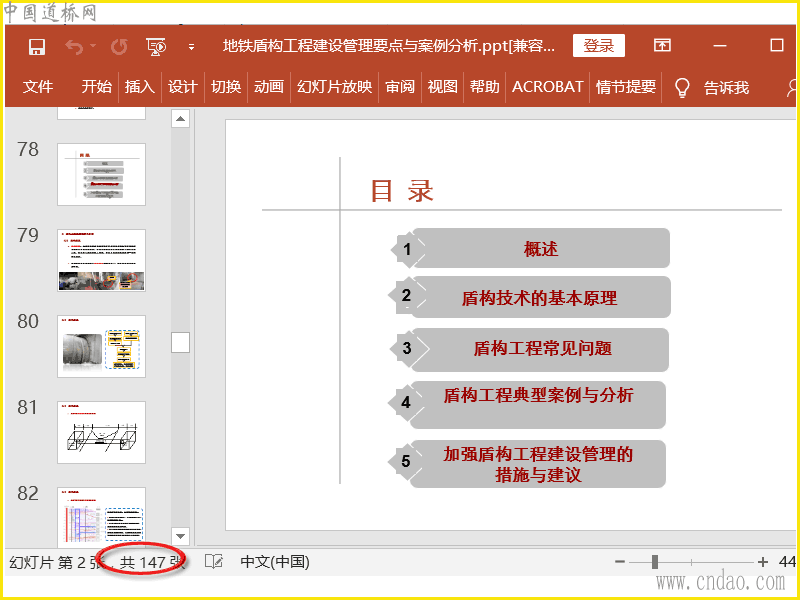Open the 设计 ribbon tab
Screen dimensions: 800x600
pos(182,87)
